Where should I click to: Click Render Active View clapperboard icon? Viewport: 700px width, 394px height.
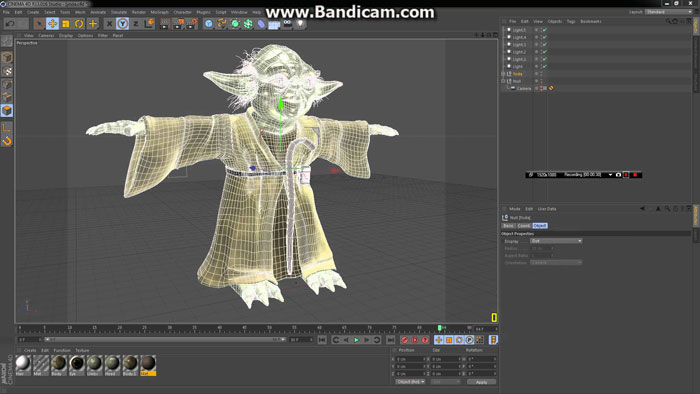pyautogui.click(x=165, y=24)
